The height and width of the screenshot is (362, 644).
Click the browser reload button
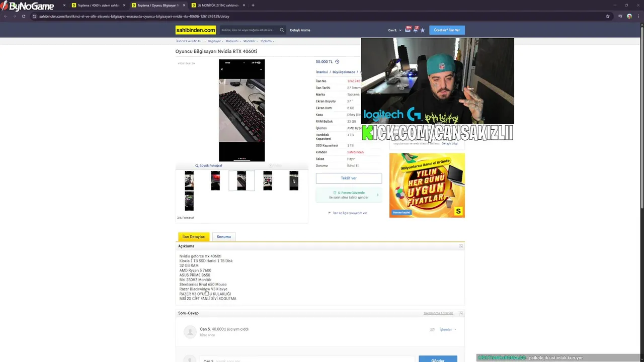point(23,16)
